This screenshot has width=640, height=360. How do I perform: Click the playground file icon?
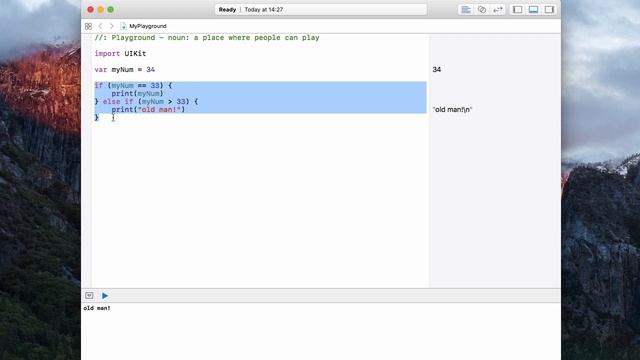point(123,26)
